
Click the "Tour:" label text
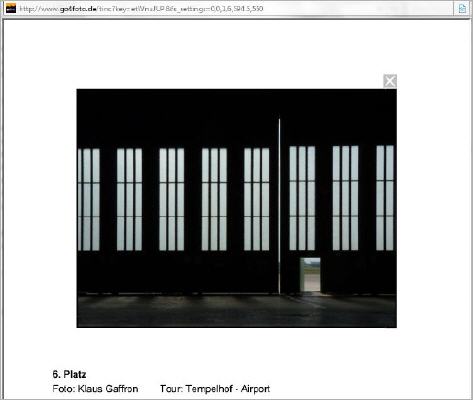point(171,389)
